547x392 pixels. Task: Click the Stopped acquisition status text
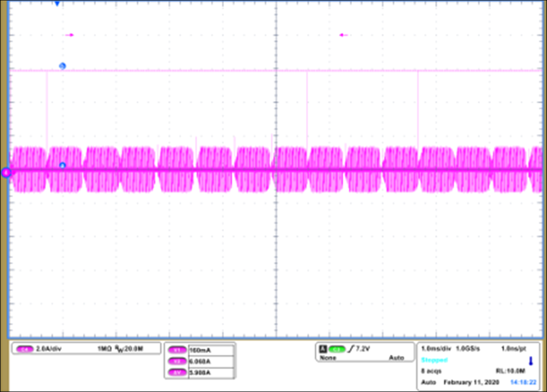434,360
